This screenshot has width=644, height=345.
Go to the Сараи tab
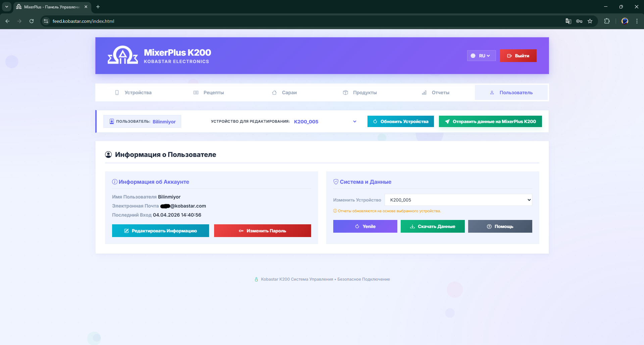[x=285, y=93]
